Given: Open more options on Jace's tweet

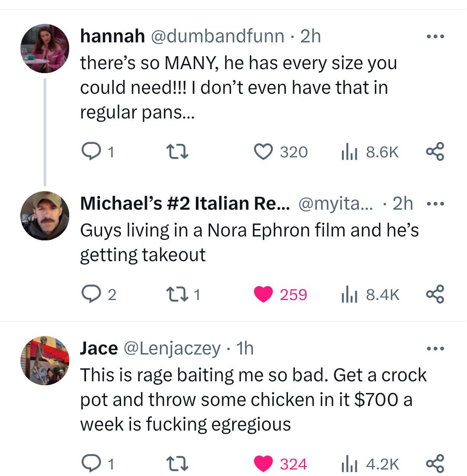Looking at the screenshot, I should [434, 348].
